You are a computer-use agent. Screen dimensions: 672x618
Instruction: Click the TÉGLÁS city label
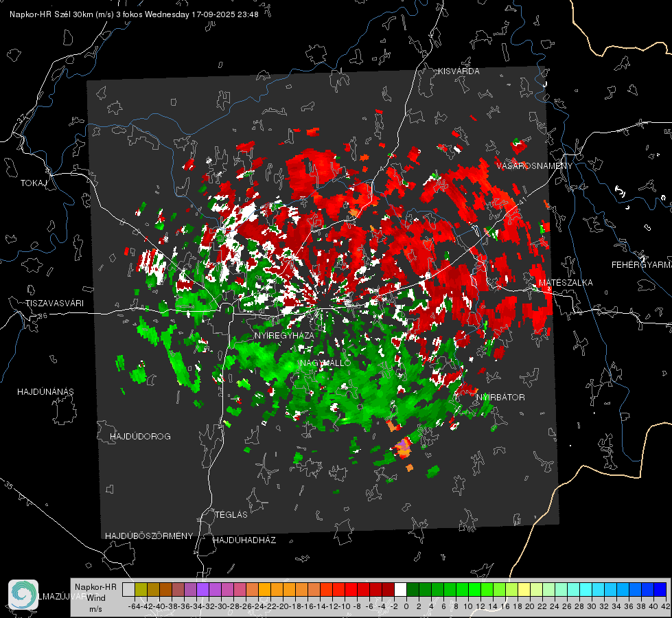pos(231,515)
